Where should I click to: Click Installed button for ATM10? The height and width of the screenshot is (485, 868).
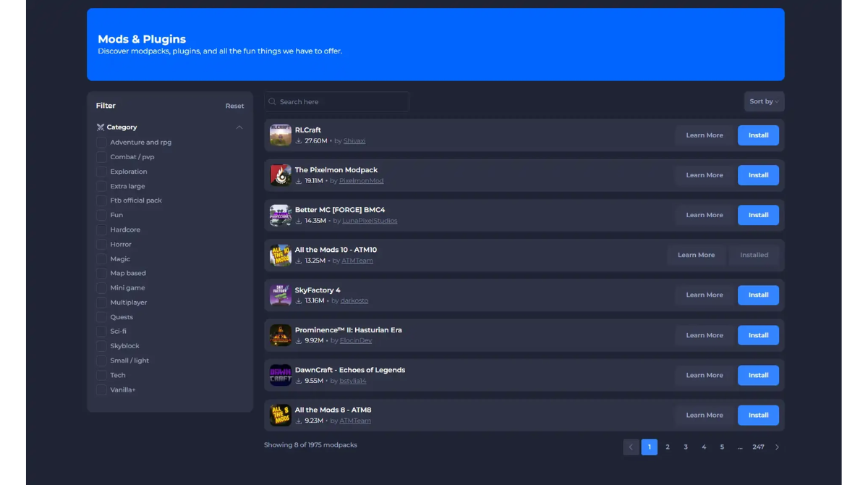pyautogui.click(x=754, y=255)
